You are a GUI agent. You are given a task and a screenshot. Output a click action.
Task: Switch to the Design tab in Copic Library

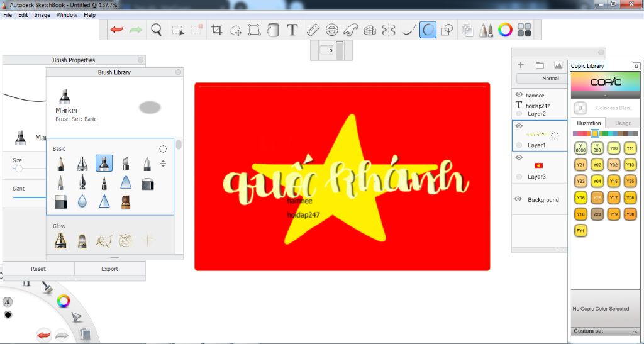coord(623,123)
